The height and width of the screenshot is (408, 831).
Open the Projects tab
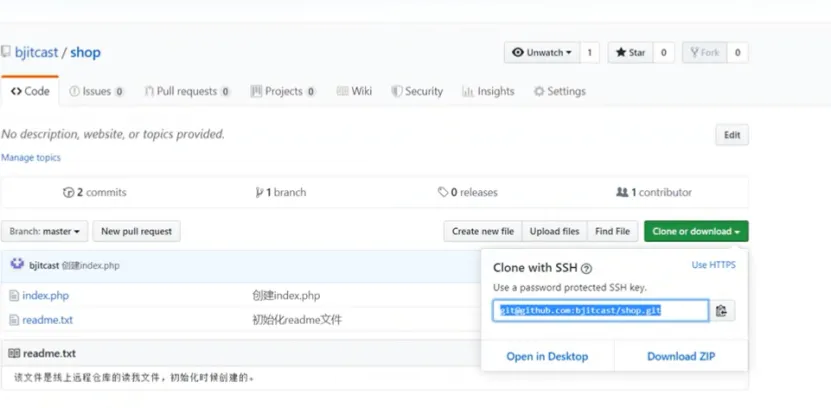coord(283,91)
